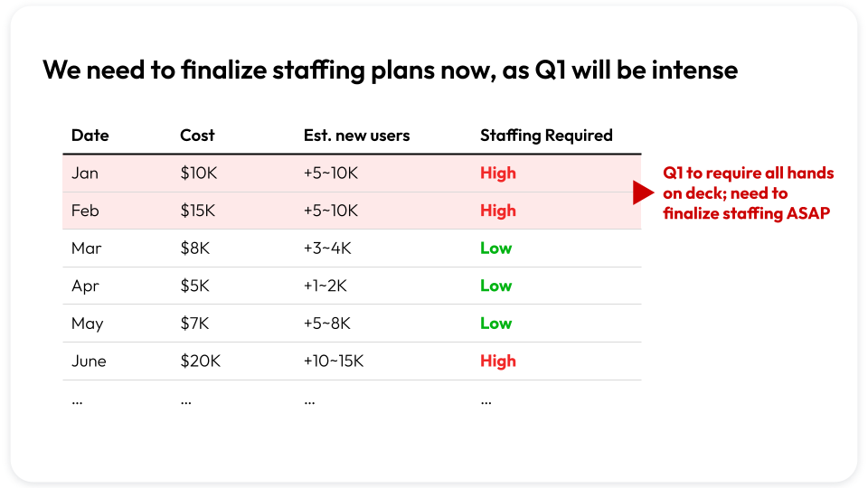
Task: Click the High staffing label for June
Action: (498, 361)
